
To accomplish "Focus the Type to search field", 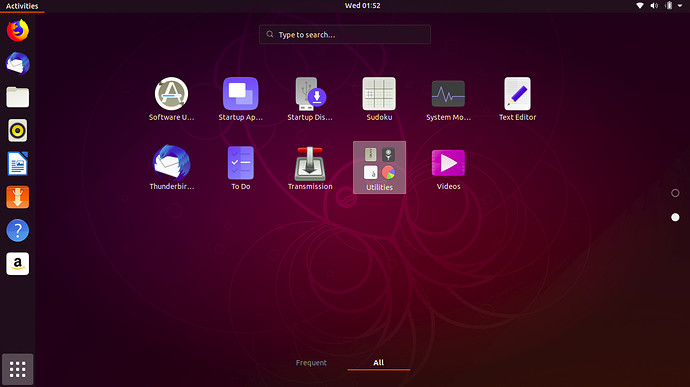I will (345, 34).
